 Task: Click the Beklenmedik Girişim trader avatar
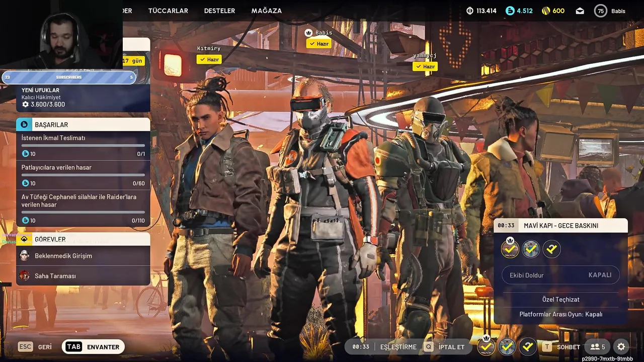coord(24,256)
